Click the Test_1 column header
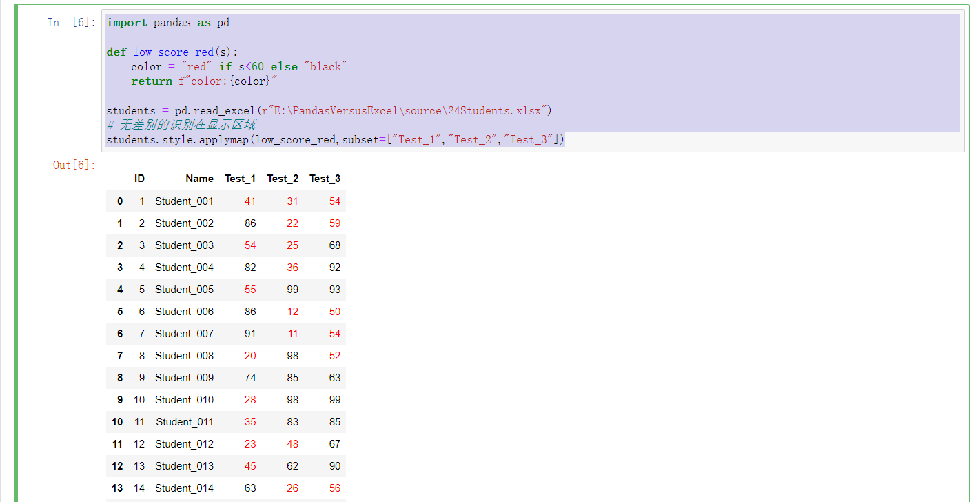Viewport: 980px width, 502px height. (x=240, y=179)
